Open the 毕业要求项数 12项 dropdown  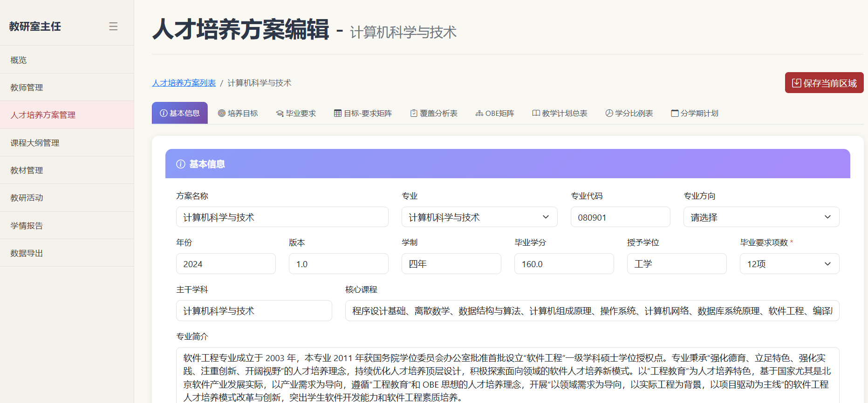point(790,264)
